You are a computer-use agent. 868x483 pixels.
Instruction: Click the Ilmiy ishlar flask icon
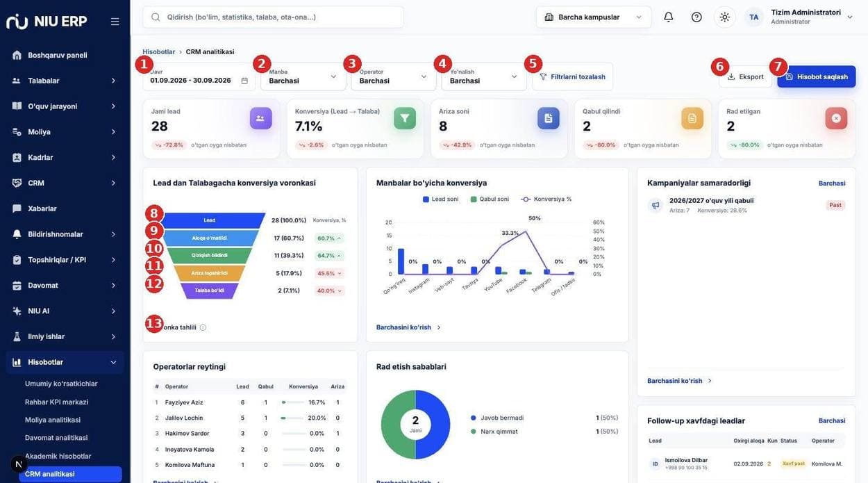pyautogui.click(x=17, y=336)
